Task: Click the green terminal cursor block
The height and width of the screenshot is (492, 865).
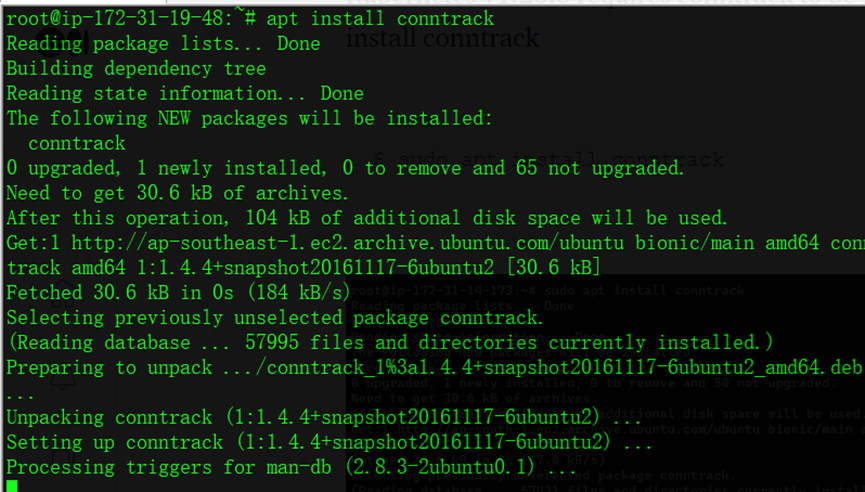Action: [11, 486]
